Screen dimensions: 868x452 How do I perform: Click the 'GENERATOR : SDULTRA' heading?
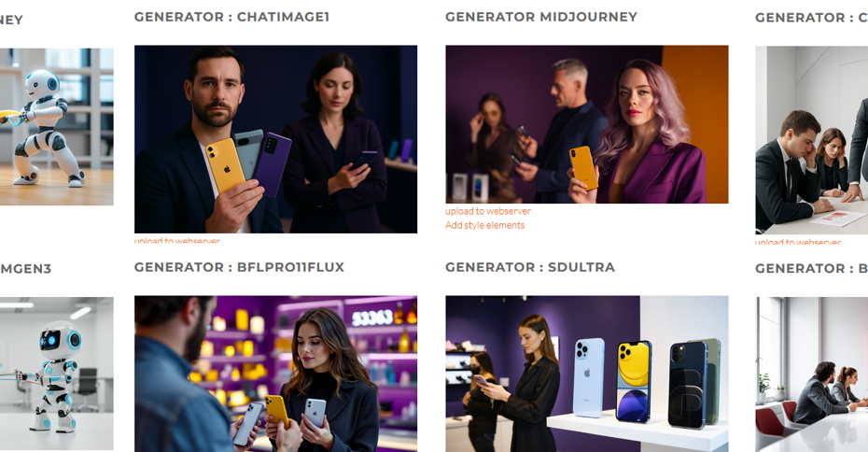coord(530,267)
